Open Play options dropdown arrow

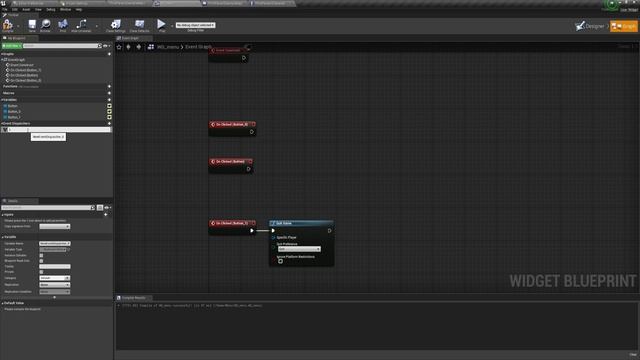(172, 26)
